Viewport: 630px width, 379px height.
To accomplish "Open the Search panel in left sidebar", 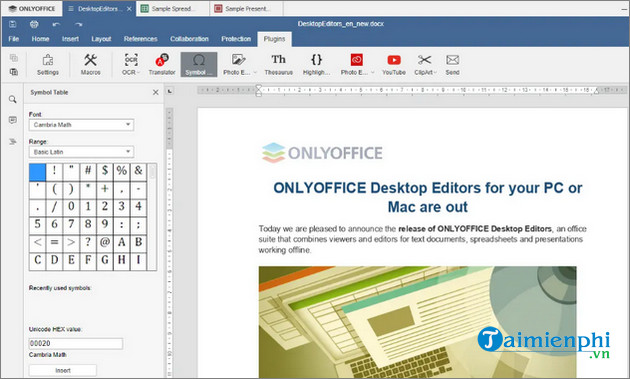I will coord(13,99).
